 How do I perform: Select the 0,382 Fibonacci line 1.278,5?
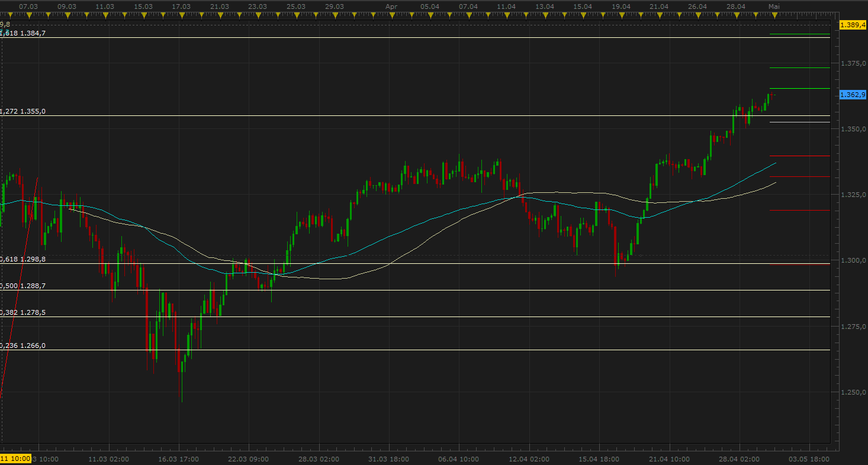pyautogui.click(x=414, y=317)
